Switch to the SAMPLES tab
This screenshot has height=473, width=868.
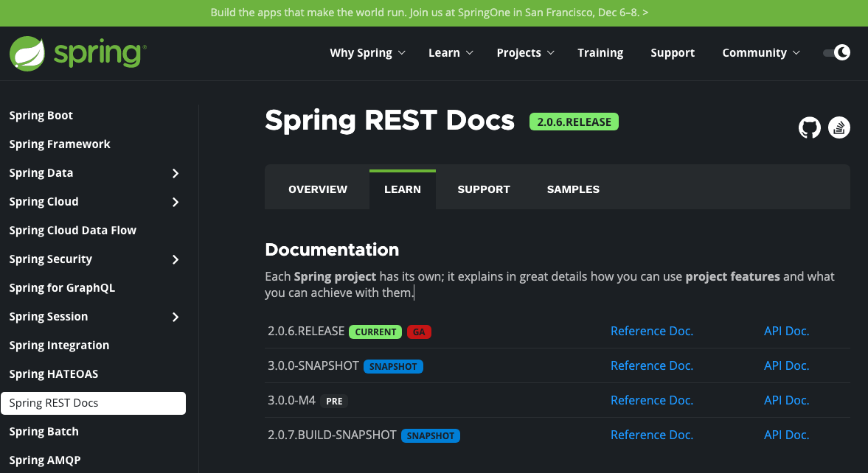tap(573, 189)
